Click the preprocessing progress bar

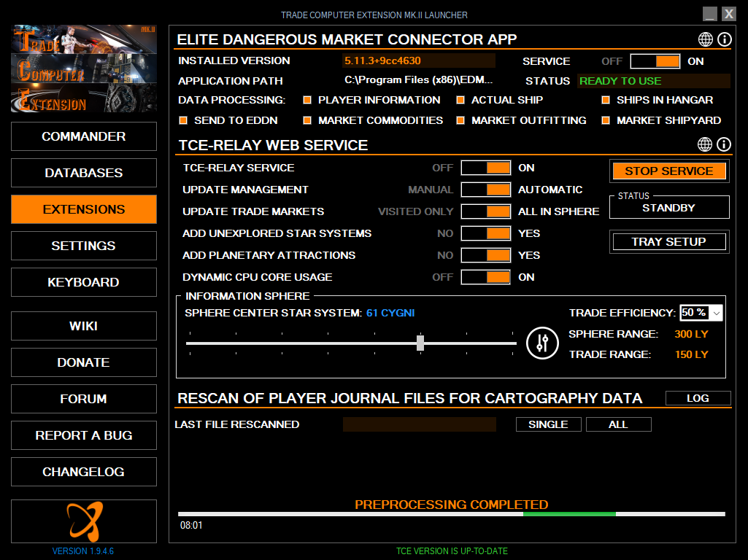(452, 514)
